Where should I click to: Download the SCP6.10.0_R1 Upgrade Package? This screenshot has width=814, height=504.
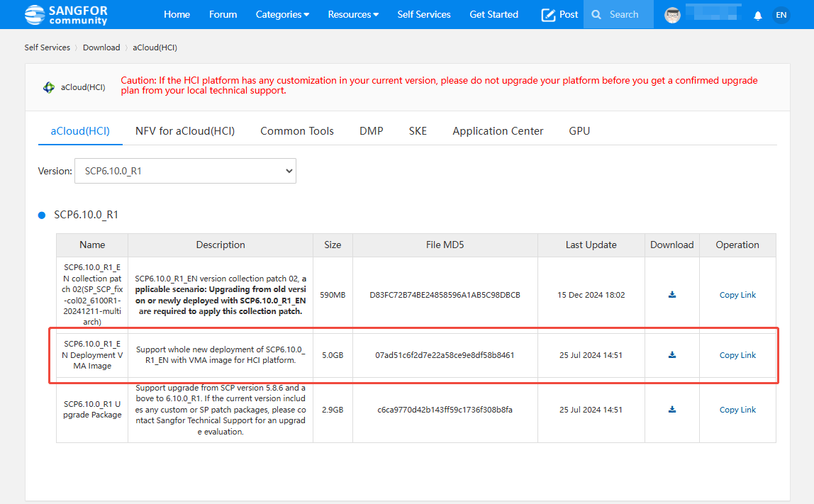click(x=671, y=410)
